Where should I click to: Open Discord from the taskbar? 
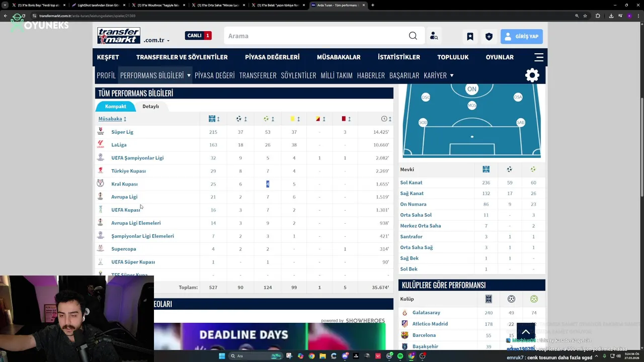[345, 356]
